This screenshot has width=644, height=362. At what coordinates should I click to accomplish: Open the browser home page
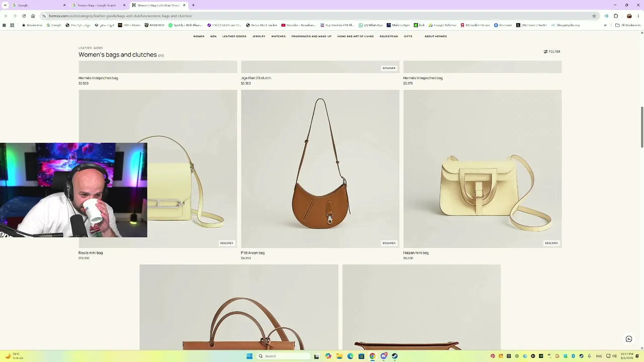coord(33,16)
